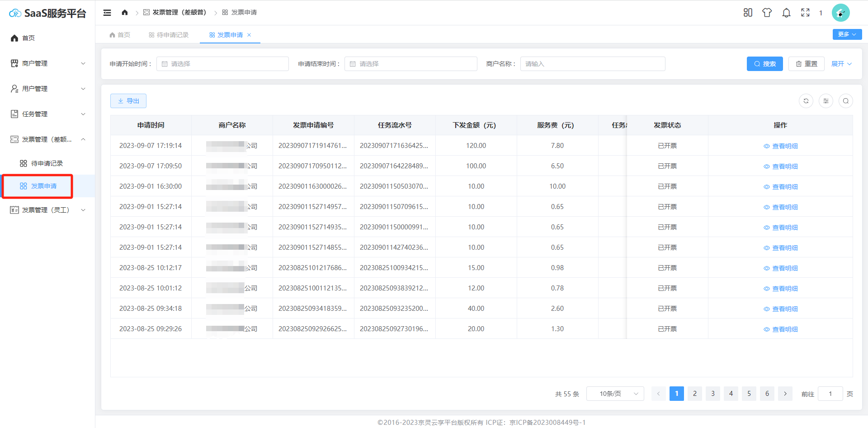
Task: Go to pagination page 6
Action: pos(767,394)
